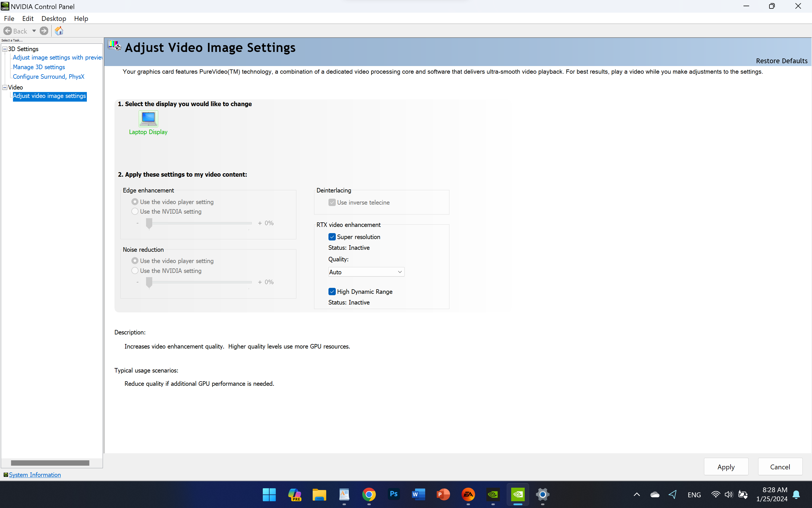Image resolution: width=812 pixels, height=508 pixels.
Task: Collapse the Video tree node
Action: point(5,87)
